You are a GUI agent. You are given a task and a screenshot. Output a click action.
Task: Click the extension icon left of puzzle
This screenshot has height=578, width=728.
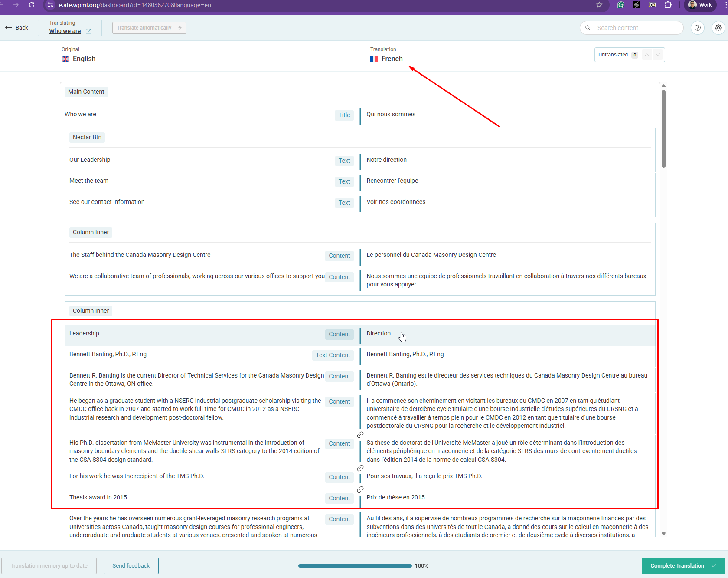652,5
